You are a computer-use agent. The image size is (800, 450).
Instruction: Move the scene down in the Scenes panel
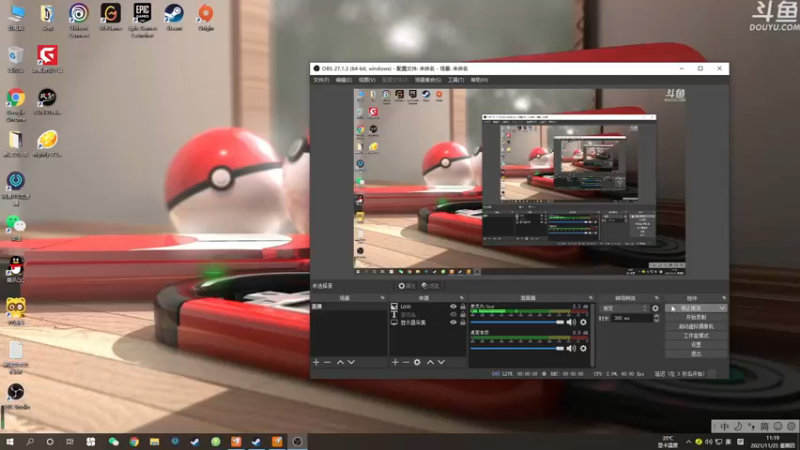pos(352,362)
